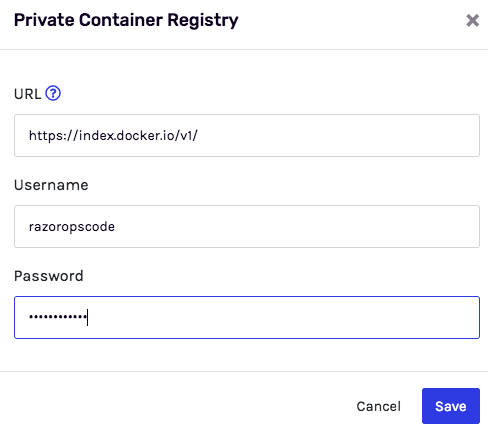Click empty area right of password dots
488x435 pixels.
pyautogui.click(x=283, y=317)
